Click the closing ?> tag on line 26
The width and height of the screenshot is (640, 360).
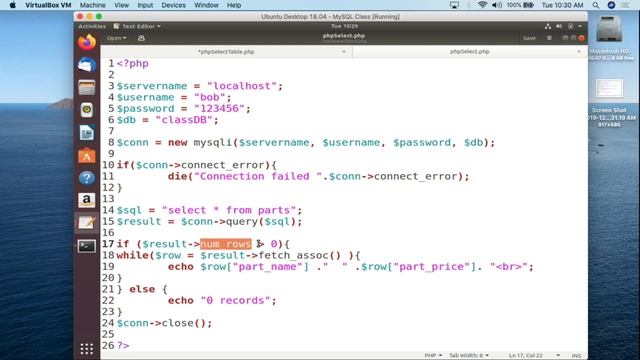coord(123,345)
